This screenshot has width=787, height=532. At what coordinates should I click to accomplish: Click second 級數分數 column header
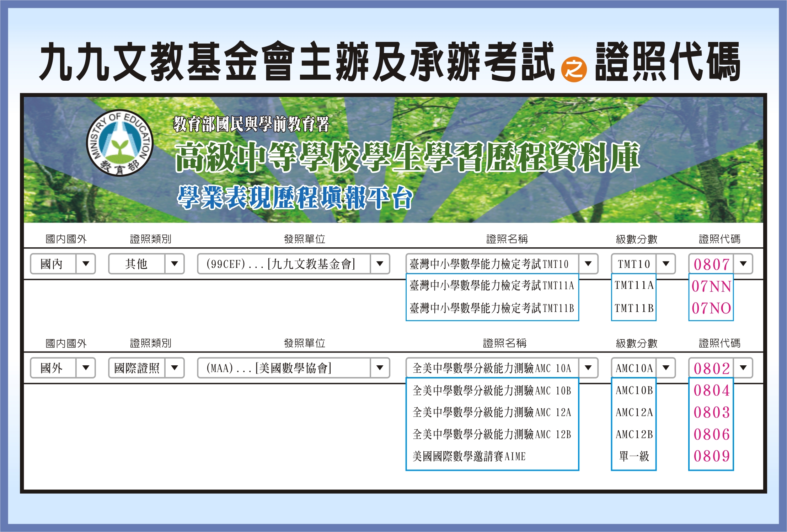[x=637, y=343]
